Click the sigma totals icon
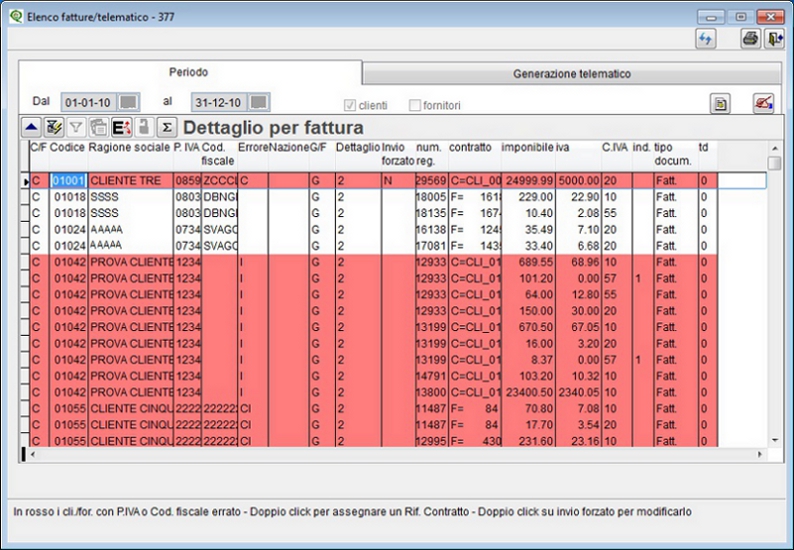 click(x=167, y=128)
